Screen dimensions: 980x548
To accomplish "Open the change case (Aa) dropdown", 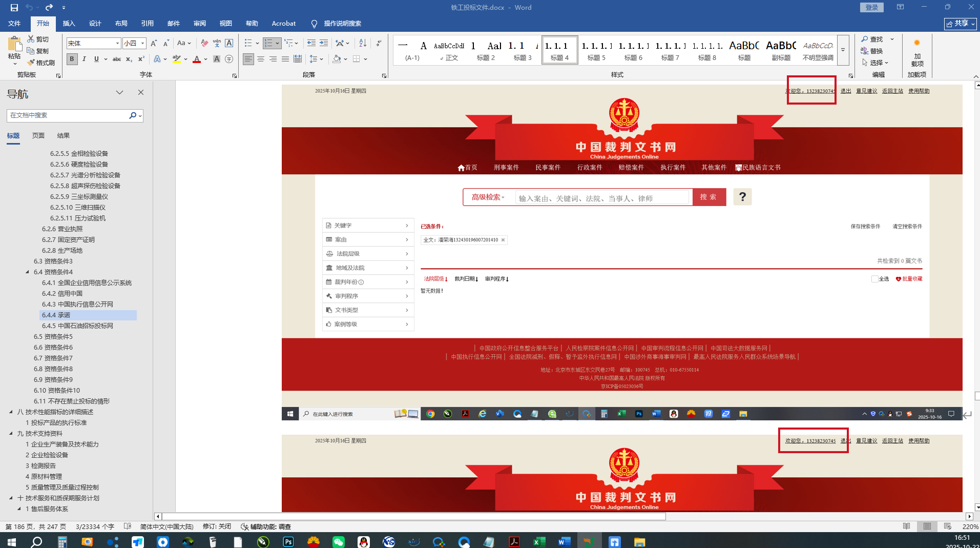I will click(x=183, y=44).
